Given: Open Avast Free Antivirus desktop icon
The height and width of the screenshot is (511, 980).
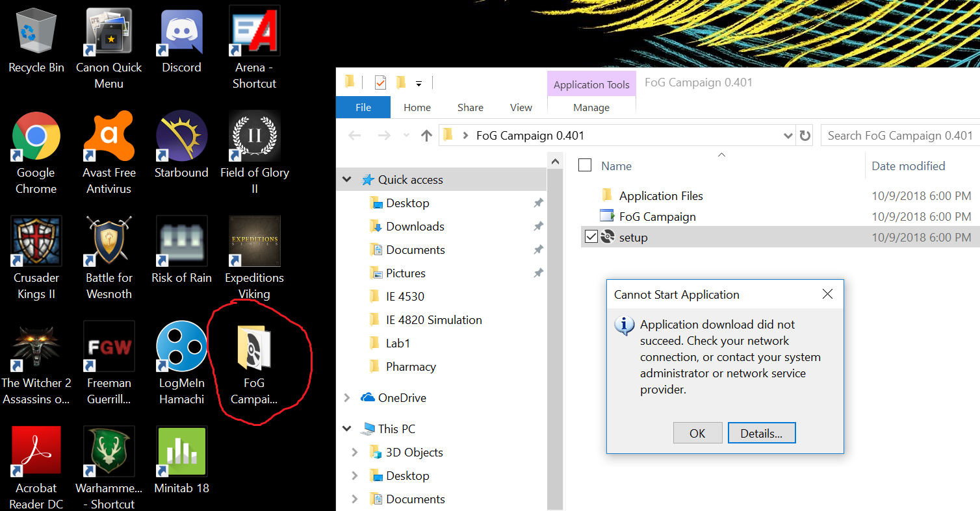Looking at the screenshot, I should point(109,153).
